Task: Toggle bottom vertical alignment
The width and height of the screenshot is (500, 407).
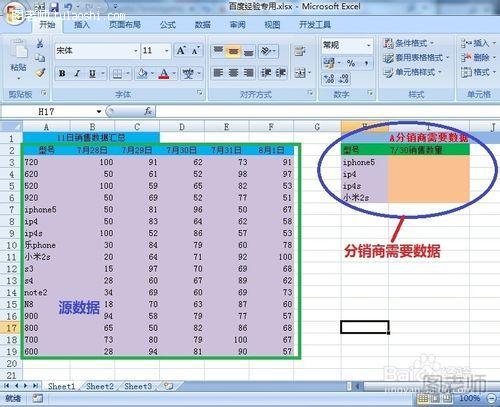Action: [249, 51]
